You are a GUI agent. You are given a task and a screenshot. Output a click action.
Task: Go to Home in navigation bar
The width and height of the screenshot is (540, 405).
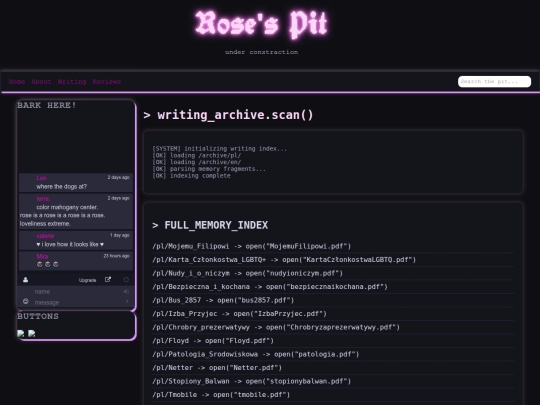click(x=17, y=82)
